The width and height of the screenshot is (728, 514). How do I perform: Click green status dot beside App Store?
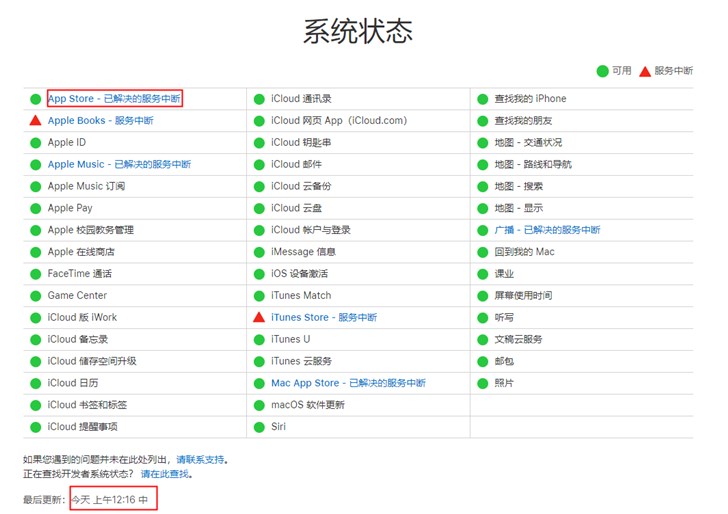(x=36, y=99)
